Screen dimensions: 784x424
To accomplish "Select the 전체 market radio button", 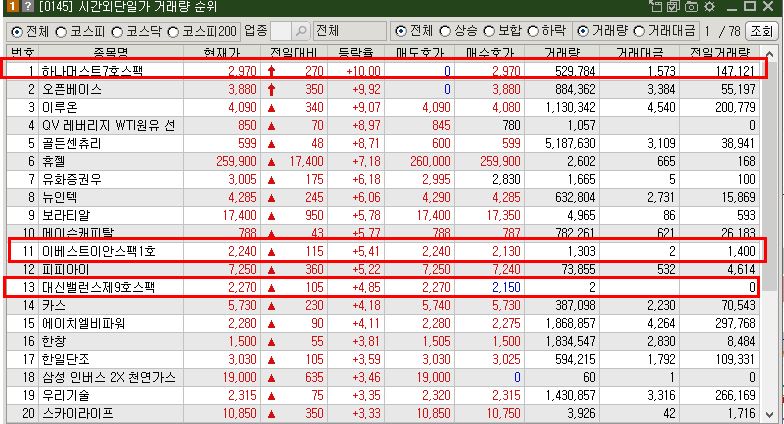I will pos(17,32).
